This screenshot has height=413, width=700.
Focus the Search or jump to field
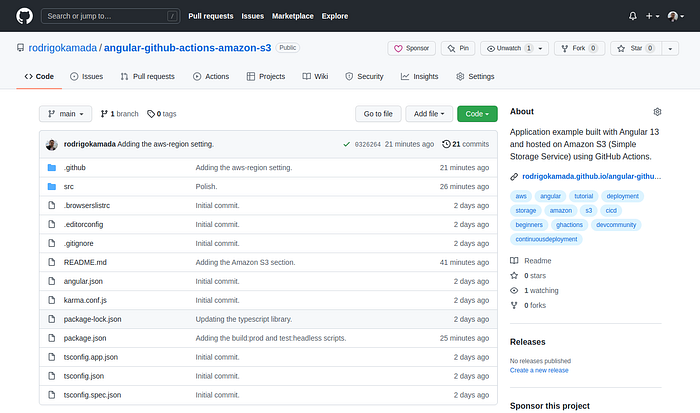(110, 16)
